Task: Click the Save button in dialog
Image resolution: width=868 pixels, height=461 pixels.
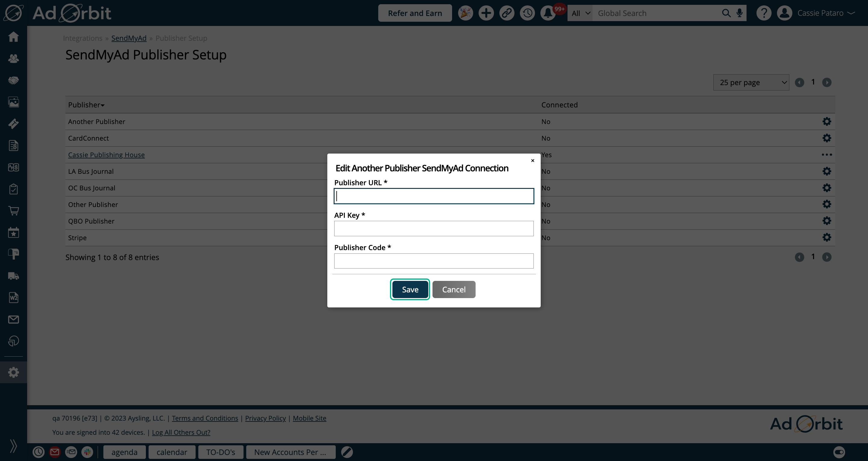Action: pyautogui.click(x=410, y=289)
